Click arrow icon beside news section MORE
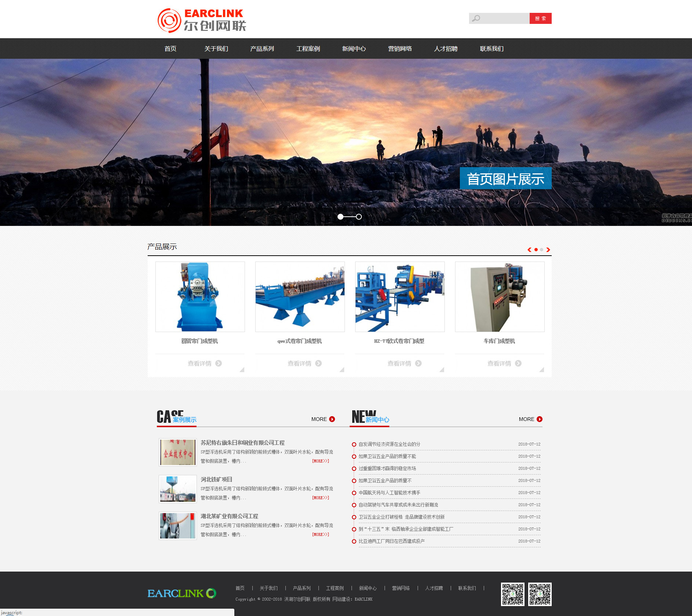The width and height of the screenshot is (692, 616). [x=540, y=419]
